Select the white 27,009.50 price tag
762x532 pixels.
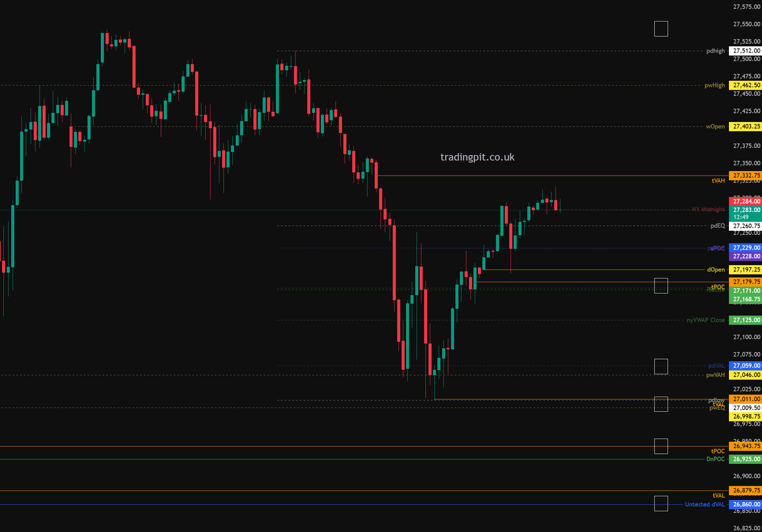pyautogui.click(x=745, y=408)
